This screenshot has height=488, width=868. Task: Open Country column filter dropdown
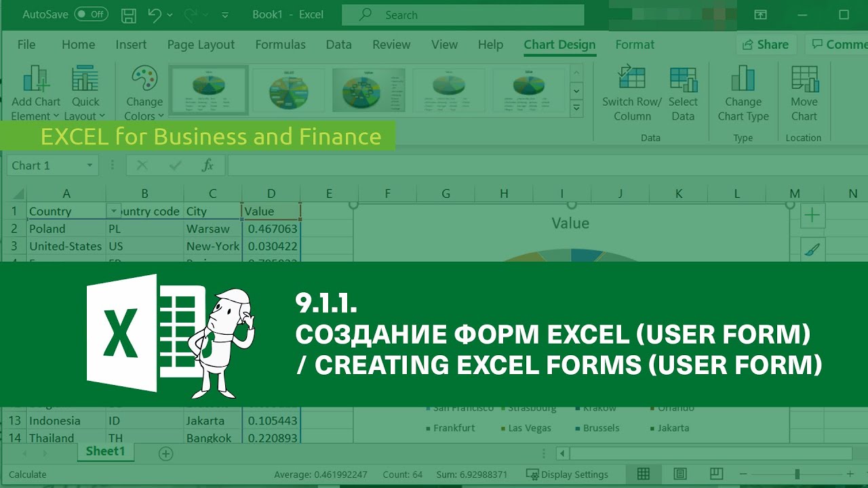(x=114, y=211)
